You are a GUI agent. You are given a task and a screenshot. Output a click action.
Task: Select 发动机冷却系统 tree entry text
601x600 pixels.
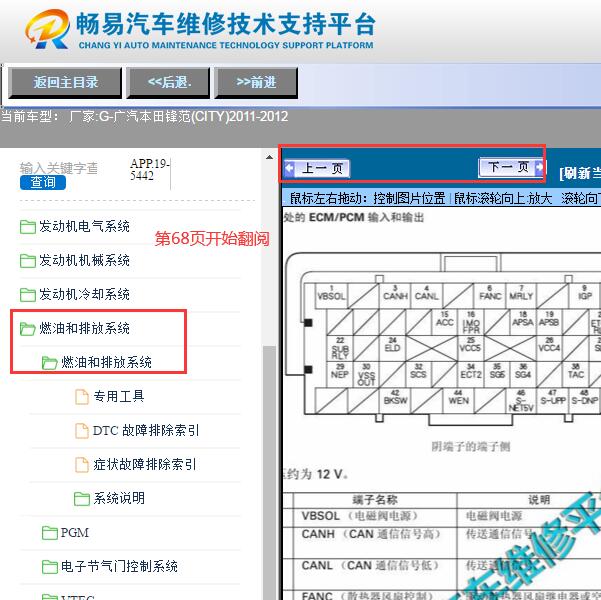tap(84, 294)
